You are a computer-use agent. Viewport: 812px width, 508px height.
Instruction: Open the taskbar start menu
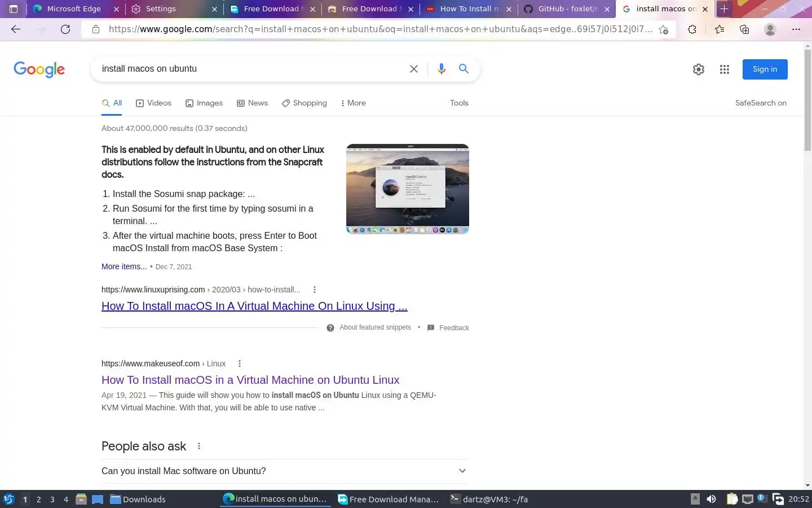8,499
